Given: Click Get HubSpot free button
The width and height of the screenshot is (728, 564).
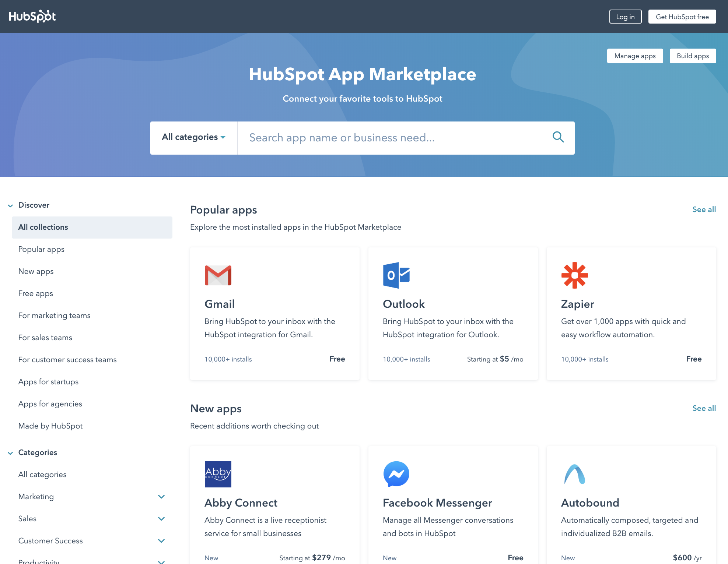Looking at the screenshot, I should tap(682, 17).
